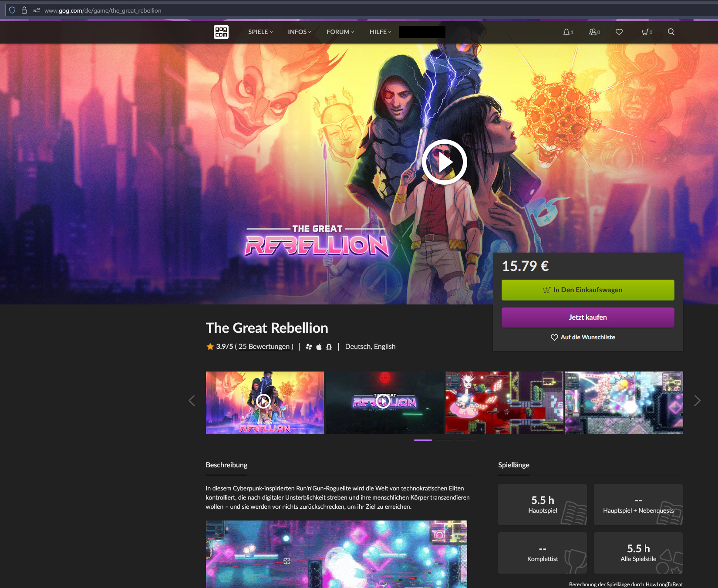This screenshot has width=718, height=588.
Task: Select the first gallery page indicator
Action: click(423, 440)
